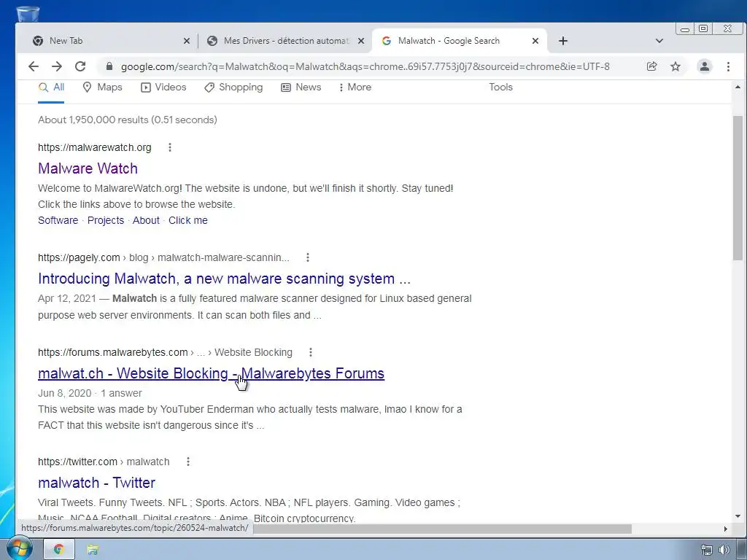Open the About sitelink
Screen dimensions: 747x560
tap(146, 220)
